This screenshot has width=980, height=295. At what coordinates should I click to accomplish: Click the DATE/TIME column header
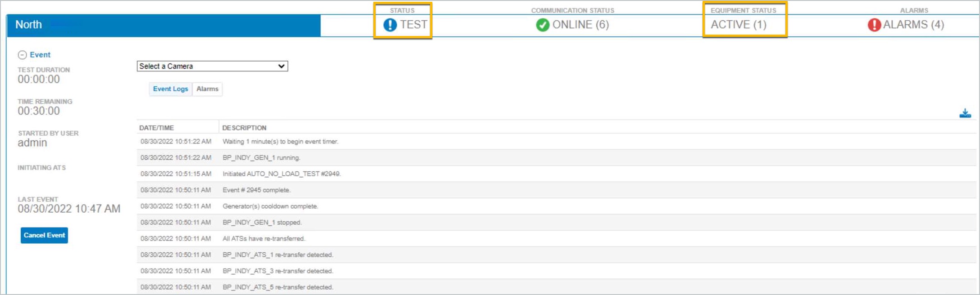156,128
